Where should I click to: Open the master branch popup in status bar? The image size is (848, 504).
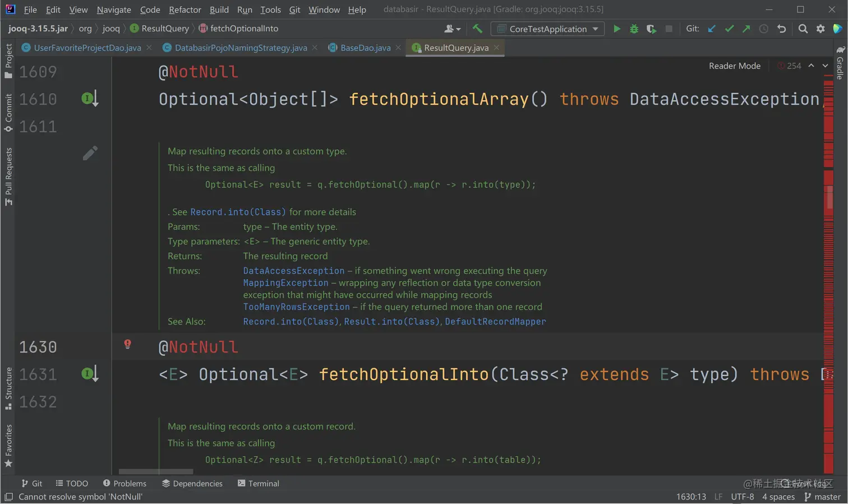[x=822, y=497]
